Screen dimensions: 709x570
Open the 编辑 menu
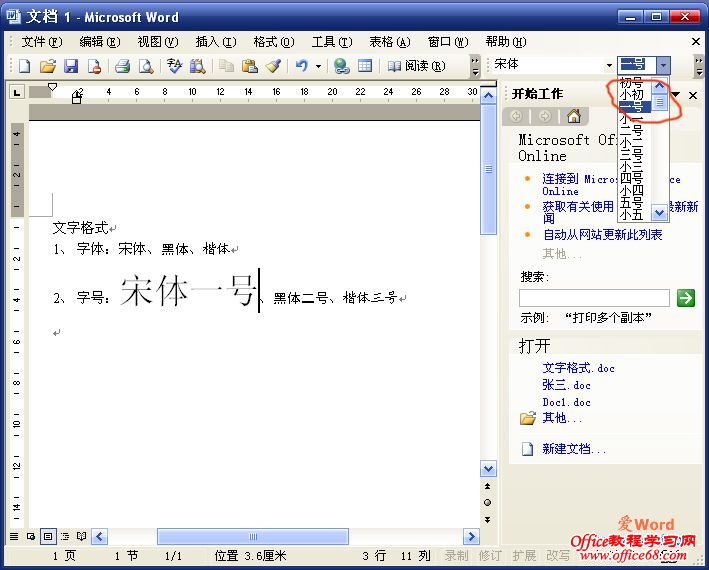tap(99, 42)
